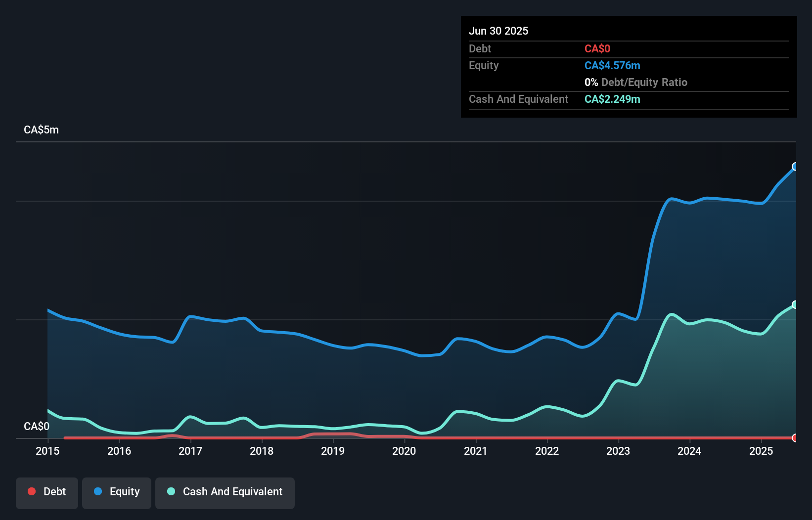812x520 pixels.
Task: Toggle the Cash And Equivalent legend series
Action: click(225, 492)
